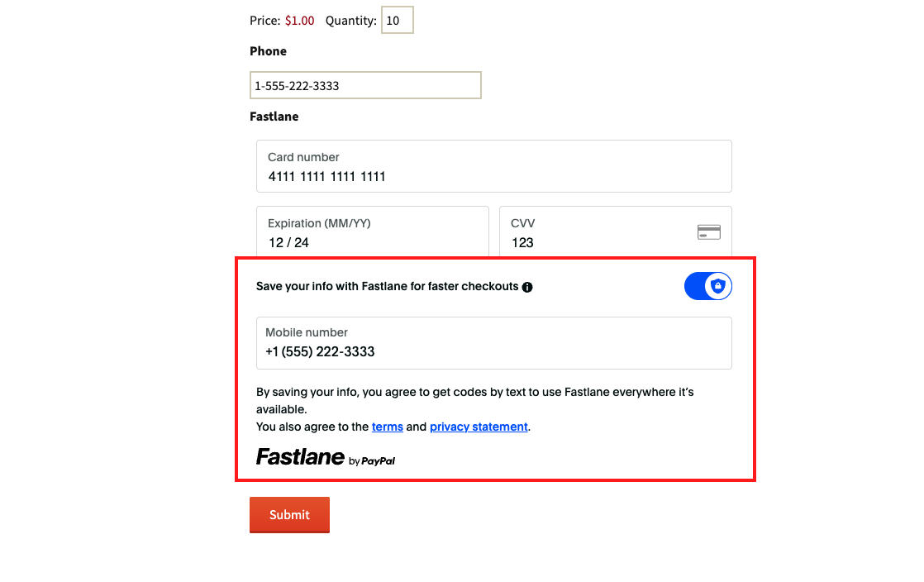924x582 pixels.
Task: Click the Fastlane section heading
Action: coord(274,116)
